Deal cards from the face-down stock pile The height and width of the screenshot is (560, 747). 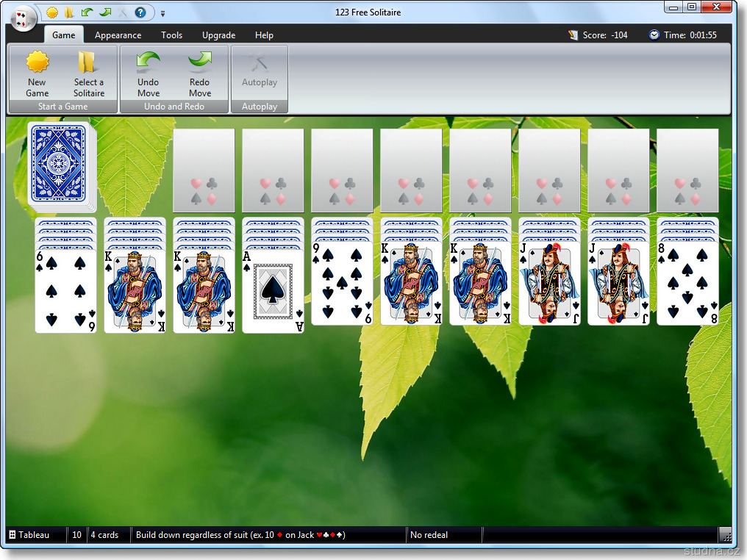click(59, 163)
